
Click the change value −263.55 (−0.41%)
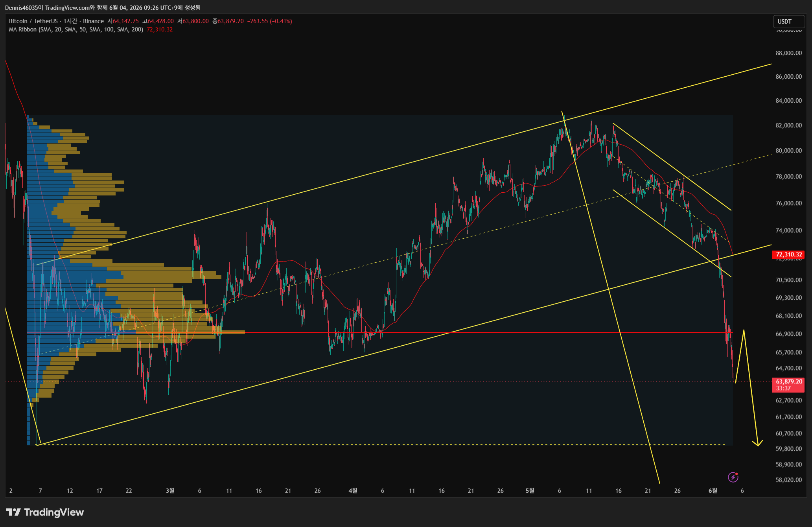click(x=269, y=21)
